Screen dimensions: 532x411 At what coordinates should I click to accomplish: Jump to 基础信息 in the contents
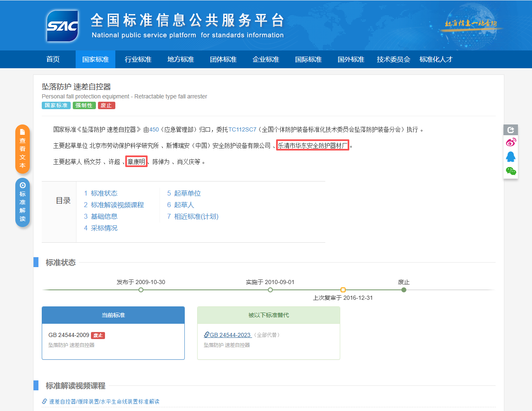pyautogui.click(x=104, y=216)
